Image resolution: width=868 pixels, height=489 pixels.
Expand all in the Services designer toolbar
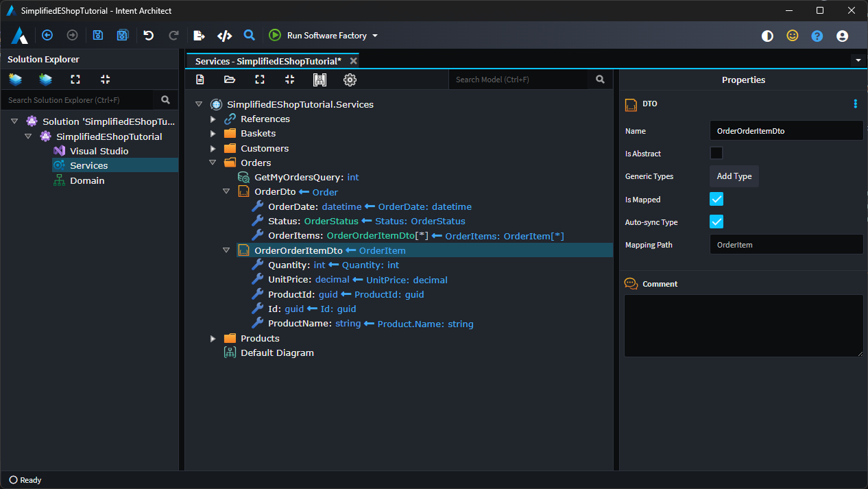(x=260, y=80)
